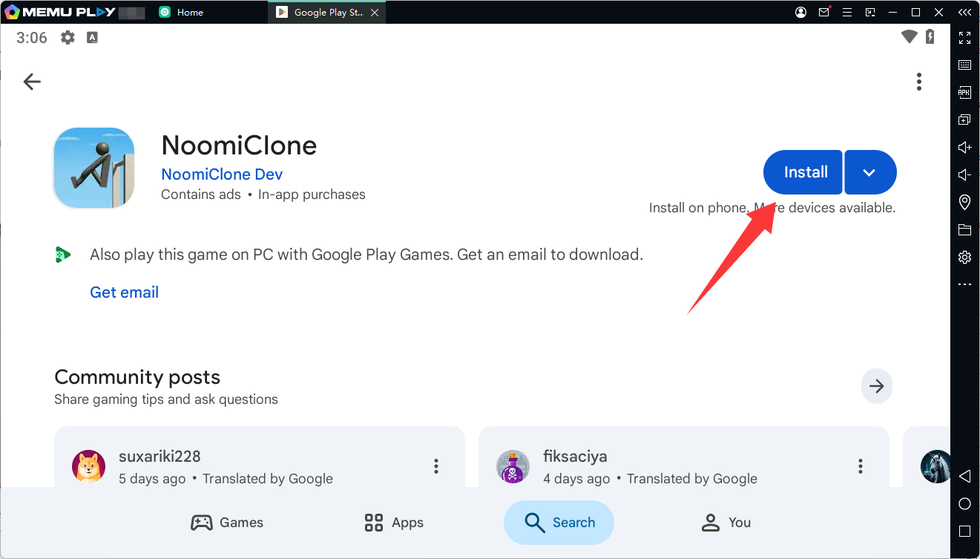Click fiksaciya's avatar

[513, 466]
